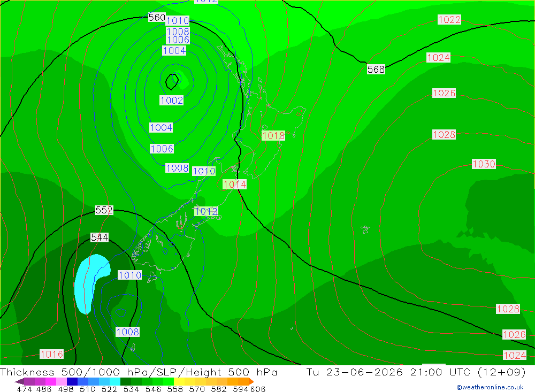Click the purple left arrow end of colour scale
This screenshot has height=392, width=535.
[19, 381]
